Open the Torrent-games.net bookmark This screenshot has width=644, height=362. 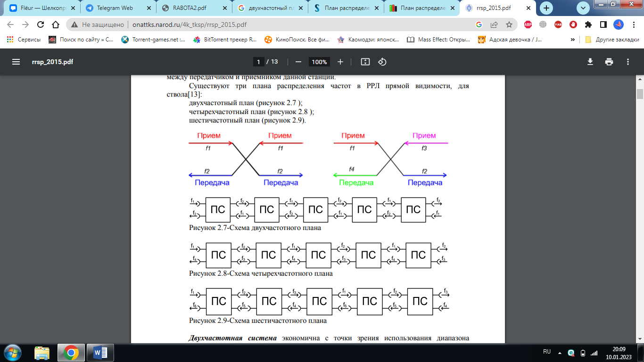154,40
